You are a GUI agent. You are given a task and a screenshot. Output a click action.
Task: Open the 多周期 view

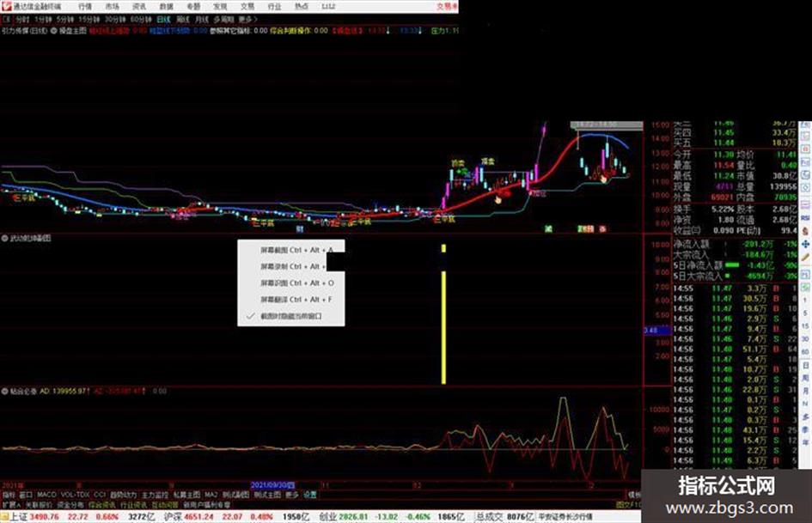(223, 19)
